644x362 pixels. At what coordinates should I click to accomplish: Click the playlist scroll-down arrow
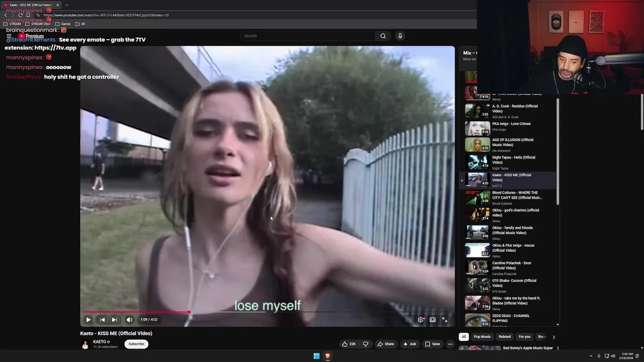tap(557, 325)
